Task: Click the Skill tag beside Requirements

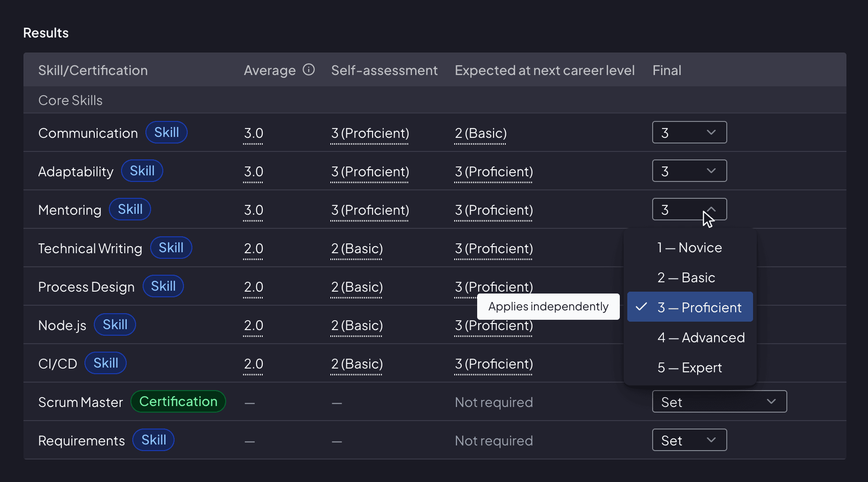Action: click(153, 440)
